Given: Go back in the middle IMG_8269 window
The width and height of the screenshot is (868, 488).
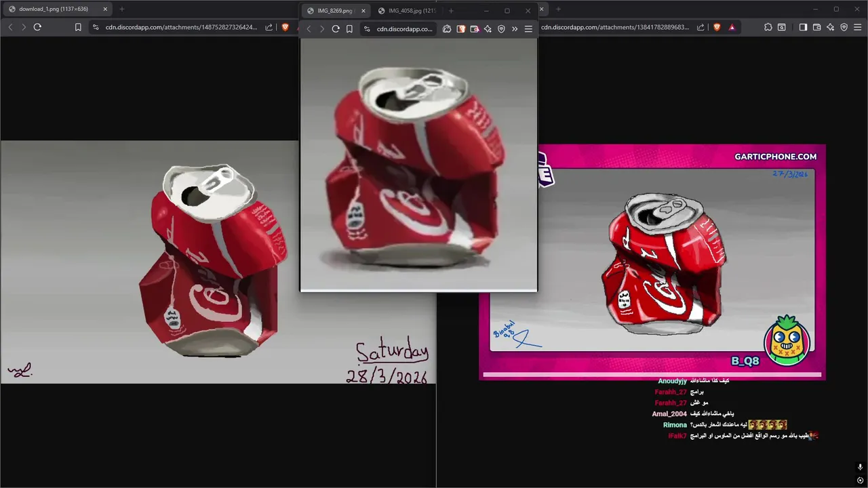Looking at the screenshot, I should [309, 29].
